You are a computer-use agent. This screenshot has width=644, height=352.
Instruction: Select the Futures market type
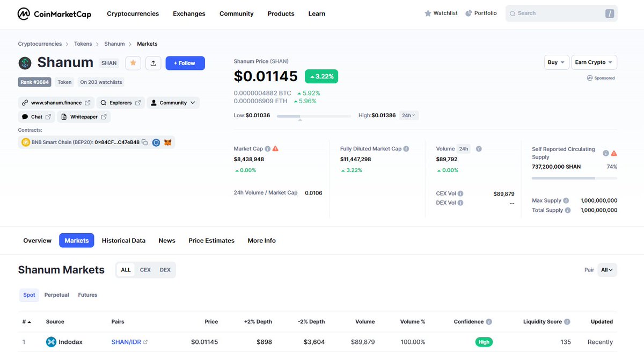coord(87,295)
